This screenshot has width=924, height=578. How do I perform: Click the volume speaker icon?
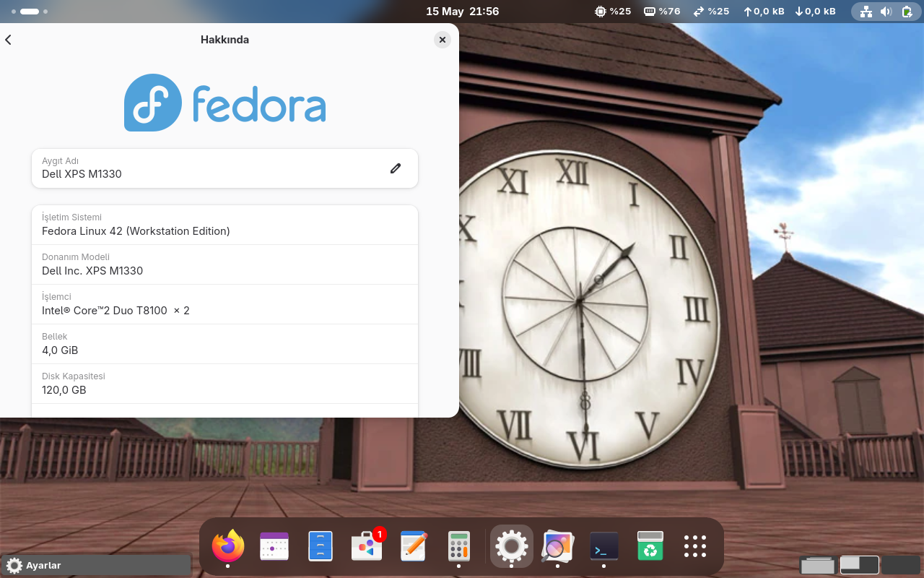click(x=886, y=12)
